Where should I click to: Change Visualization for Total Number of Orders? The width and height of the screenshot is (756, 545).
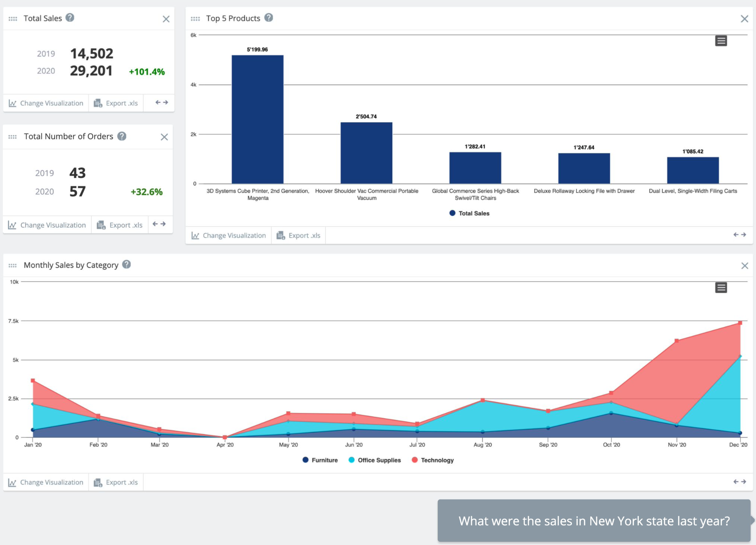[x=47, y=225]
